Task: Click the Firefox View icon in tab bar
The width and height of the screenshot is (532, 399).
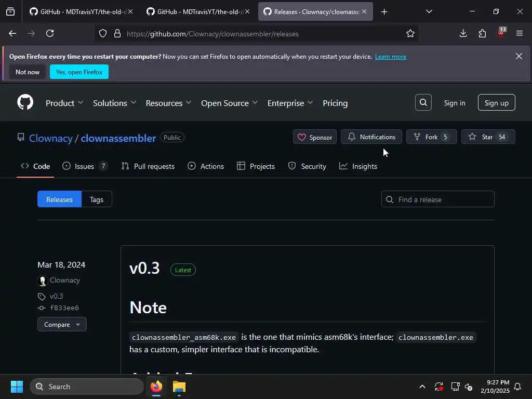Action: coord(10,12)
